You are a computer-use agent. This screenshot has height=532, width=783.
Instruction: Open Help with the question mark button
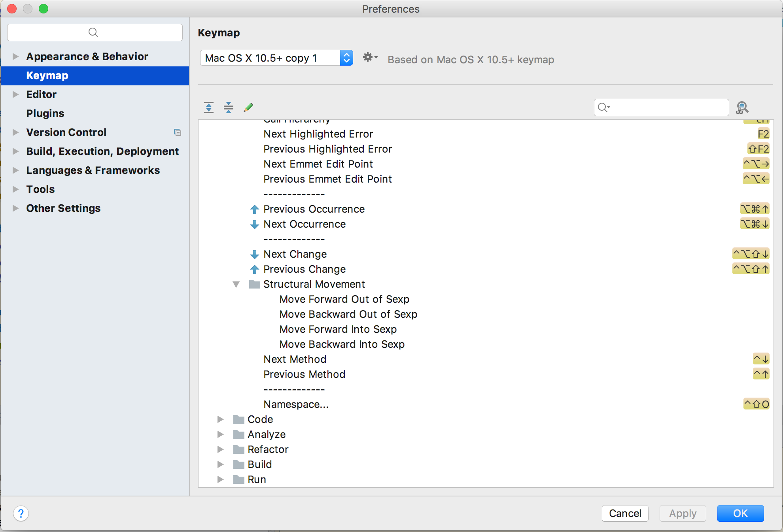point(21,513)
